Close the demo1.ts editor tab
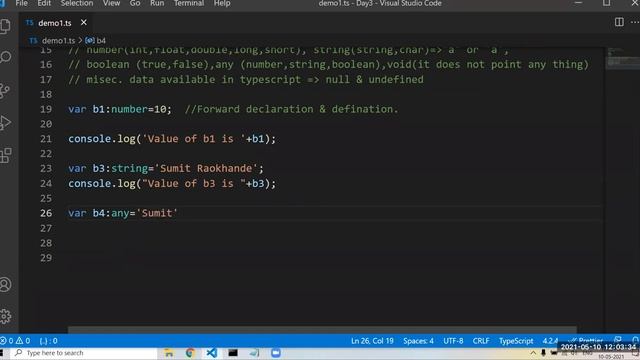Screen dimensions: 640x360 [x=84, y=22]
